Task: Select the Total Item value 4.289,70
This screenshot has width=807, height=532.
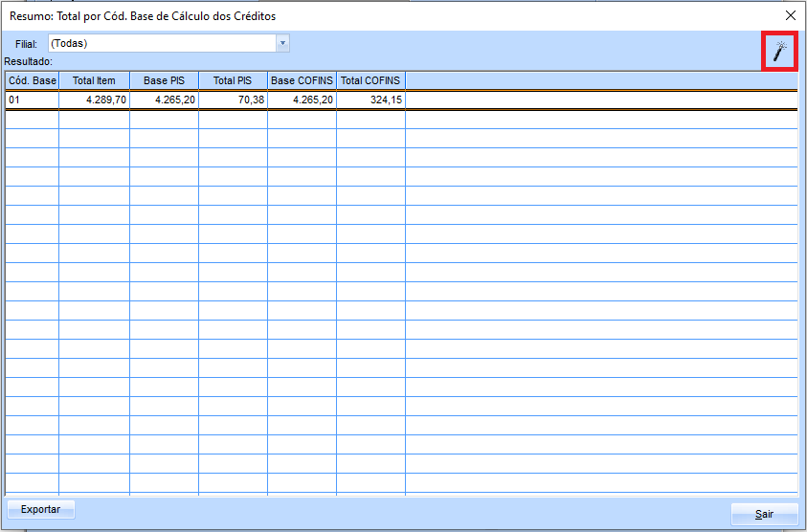Action: [x=94, y=100]
